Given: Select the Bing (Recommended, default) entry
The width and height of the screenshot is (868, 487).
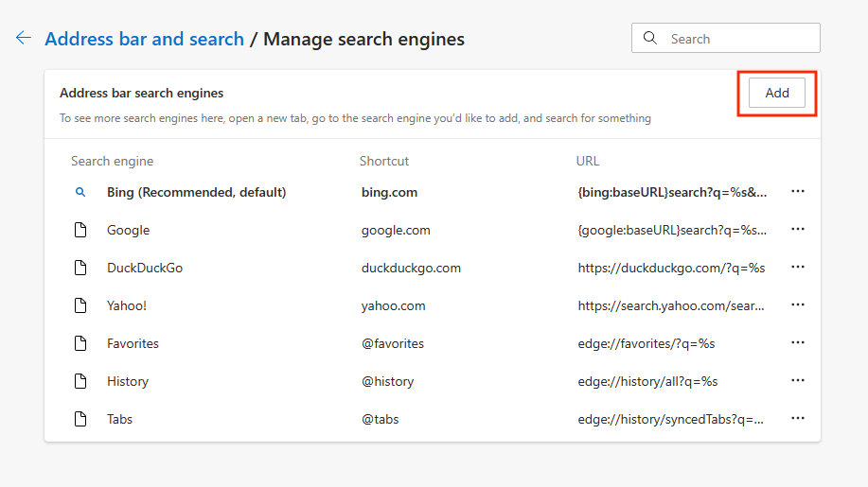Looking at the screenshot, I should [196, 192].
